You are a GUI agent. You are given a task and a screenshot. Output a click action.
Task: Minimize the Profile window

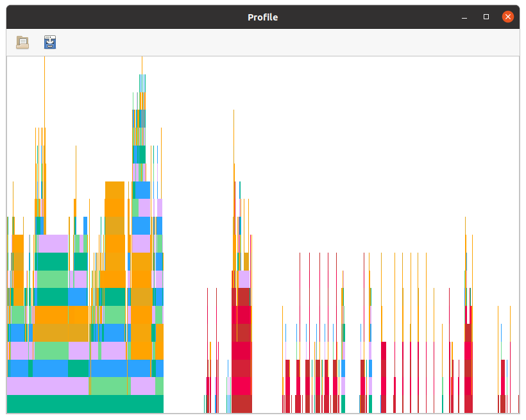coord(464,17)
